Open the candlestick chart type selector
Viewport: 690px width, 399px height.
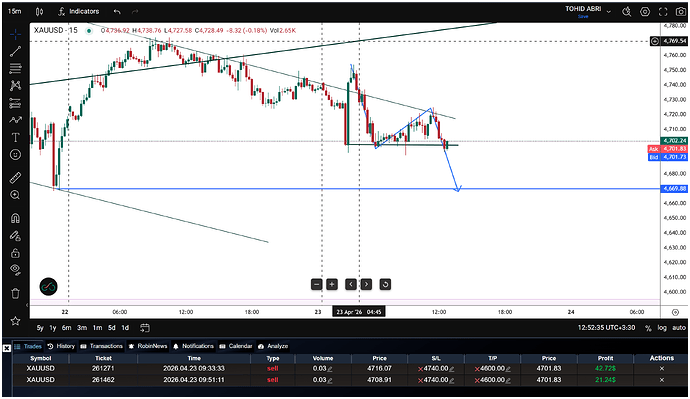point(39,11)
